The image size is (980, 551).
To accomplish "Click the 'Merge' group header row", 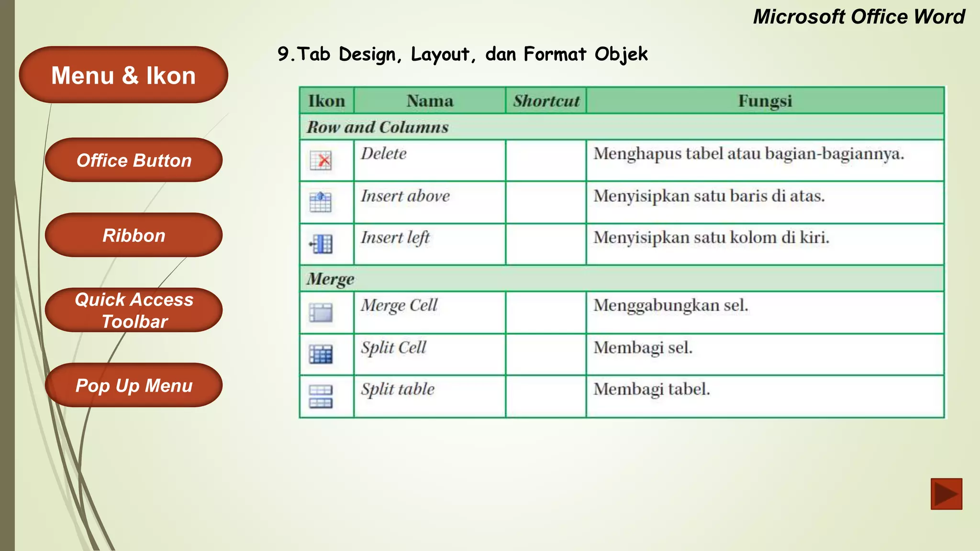I will click(x=622, y=278).
